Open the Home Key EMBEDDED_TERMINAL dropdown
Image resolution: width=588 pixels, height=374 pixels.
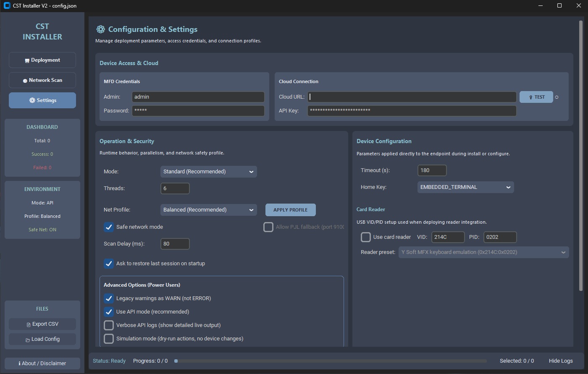click(465, 187)
